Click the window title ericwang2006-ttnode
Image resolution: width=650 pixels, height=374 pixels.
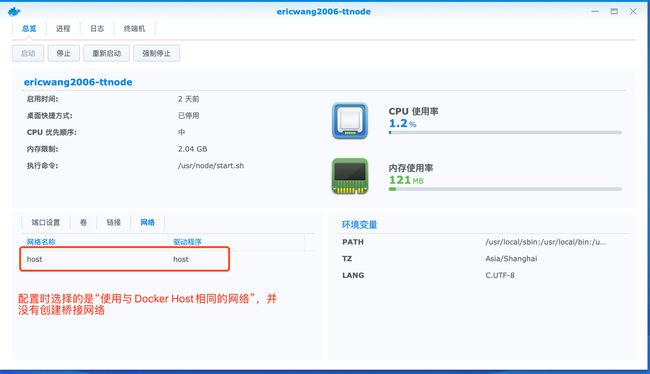pos(324,12)
